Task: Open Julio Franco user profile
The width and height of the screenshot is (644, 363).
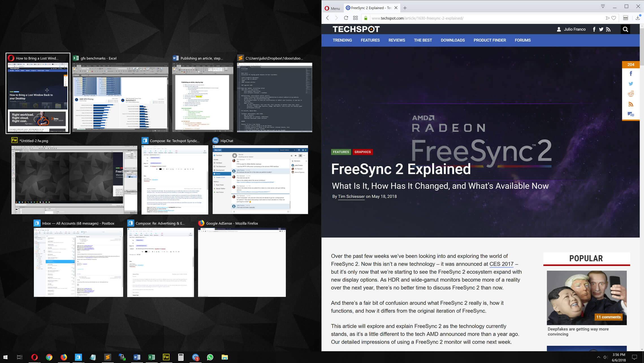Action: [x=571, y=29]
